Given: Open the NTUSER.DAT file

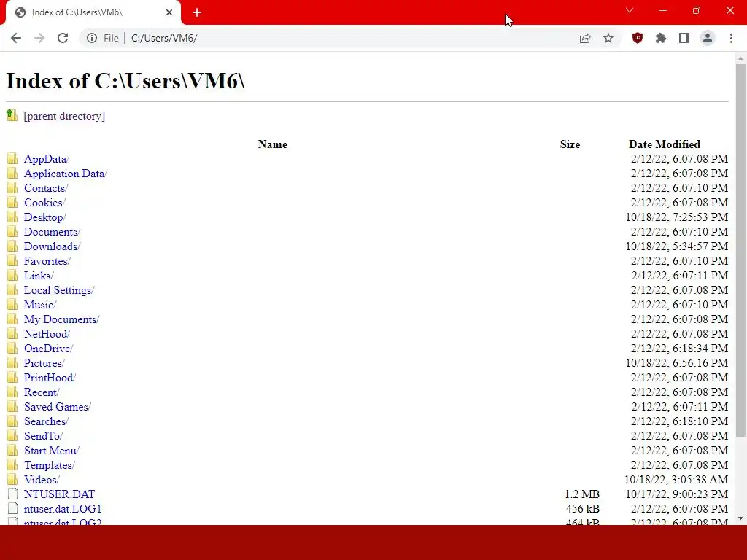Looking at the screenshot, I should point(60,494).
